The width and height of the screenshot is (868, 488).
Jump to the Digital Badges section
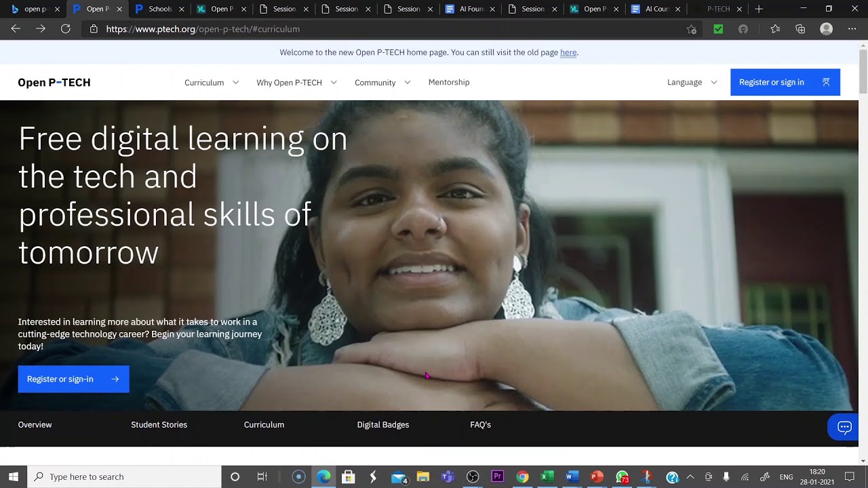[x=383, y=425]
